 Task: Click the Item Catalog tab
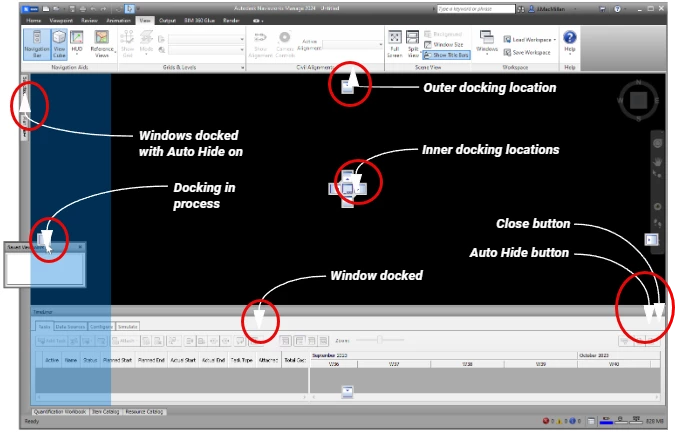pos(105,412)
